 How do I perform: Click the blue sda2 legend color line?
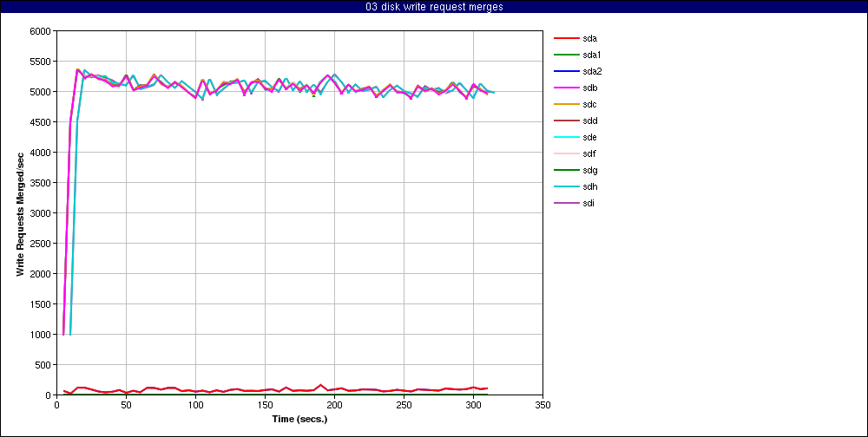[x=566, y=71]
